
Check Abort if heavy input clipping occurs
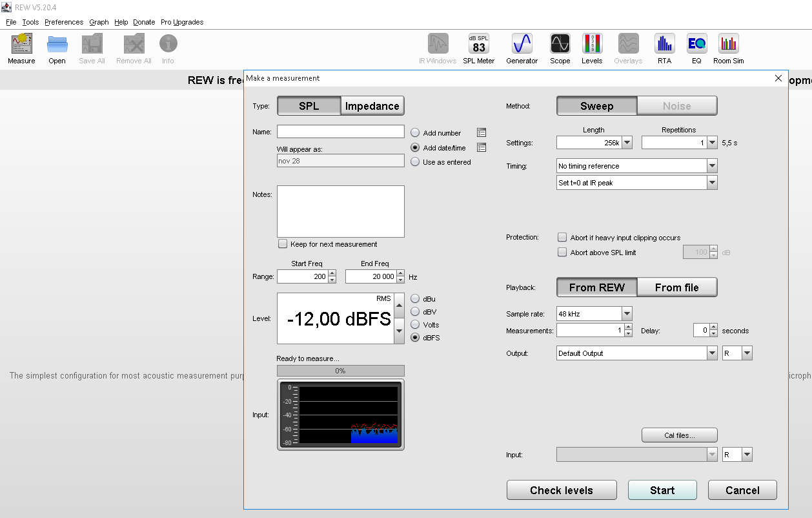click(x=562, y=238)
